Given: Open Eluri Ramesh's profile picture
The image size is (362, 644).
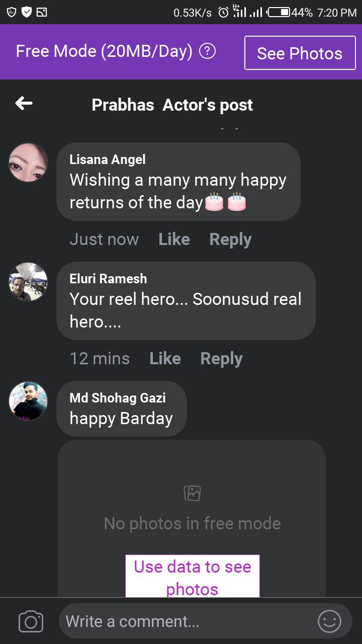Looking at the screenshot, I should pyautogui.click(x=28, y=282).
